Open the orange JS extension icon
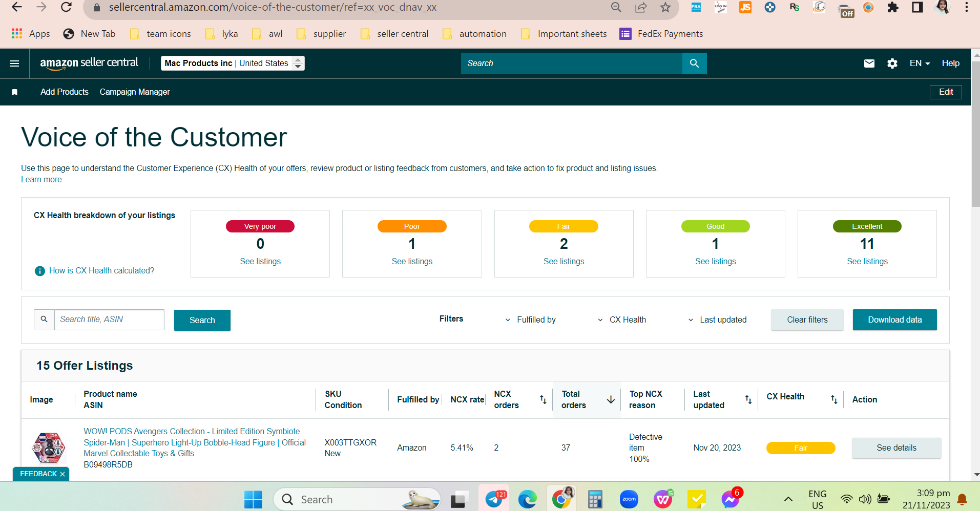 tap(745, 7)
